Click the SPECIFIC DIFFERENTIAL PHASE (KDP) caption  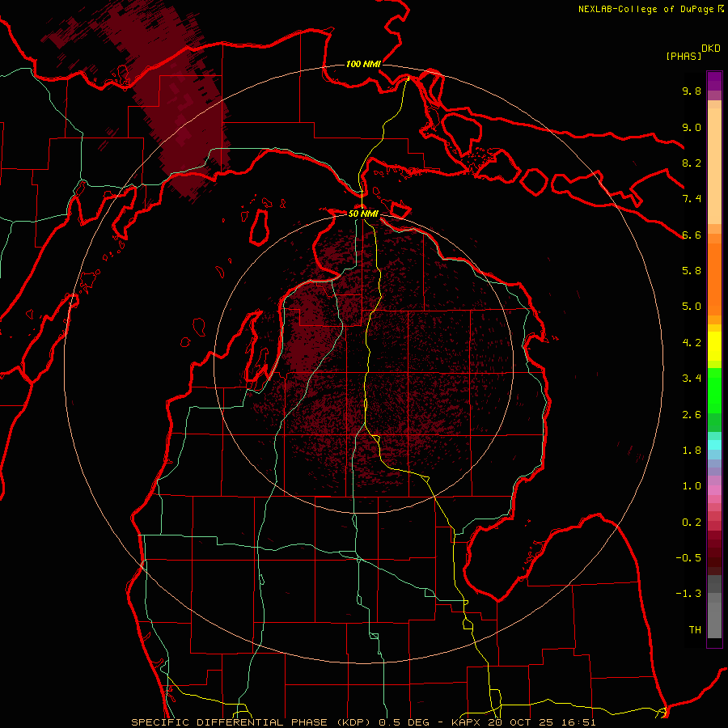[252, 722]
